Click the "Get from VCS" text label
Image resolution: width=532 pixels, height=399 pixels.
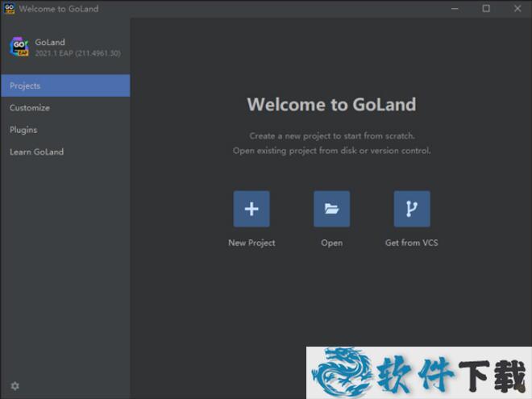(411, 243)
